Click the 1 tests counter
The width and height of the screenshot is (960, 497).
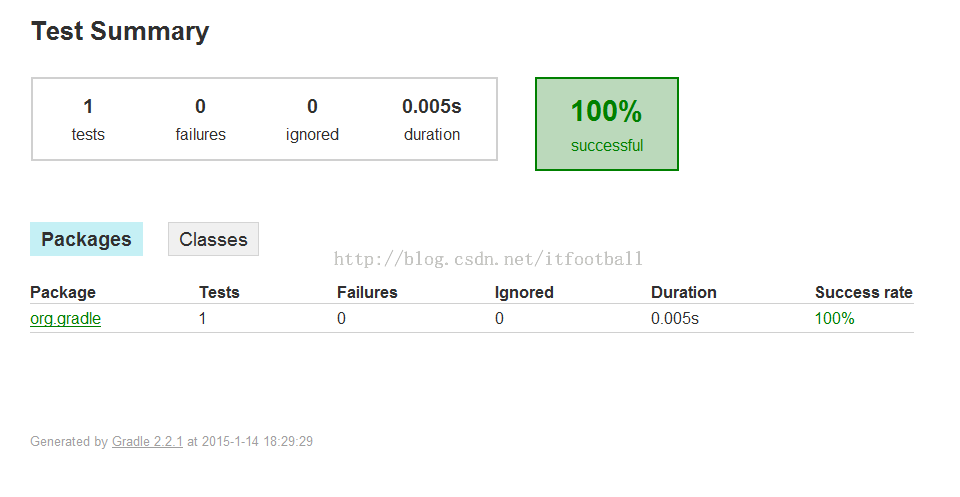[x=88, y=119]
